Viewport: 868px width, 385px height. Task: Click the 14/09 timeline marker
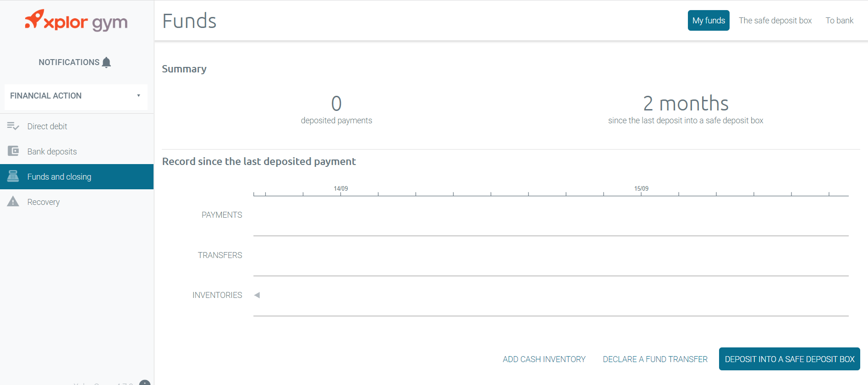click(x=341, y=189)
